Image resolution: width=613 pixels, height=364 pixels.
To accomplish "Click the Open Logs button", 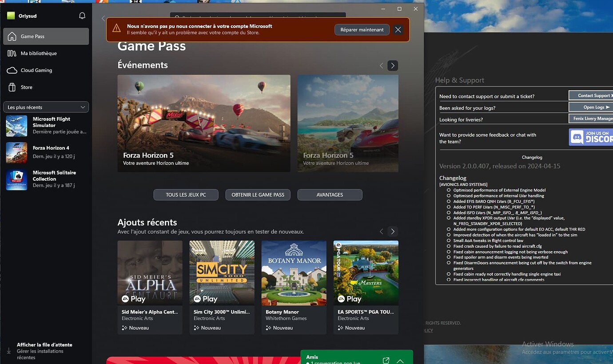I will pos(591,107).
